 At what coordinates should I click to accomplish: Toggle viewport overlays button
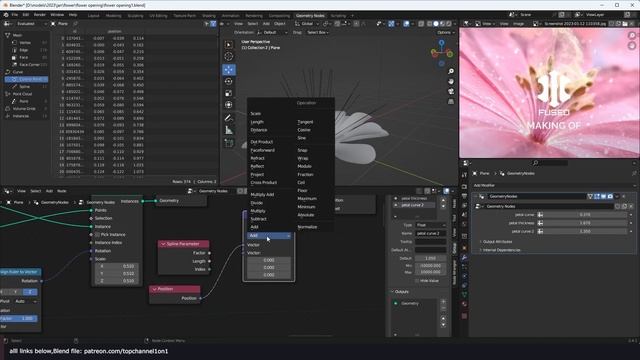[x=406, y=24]
